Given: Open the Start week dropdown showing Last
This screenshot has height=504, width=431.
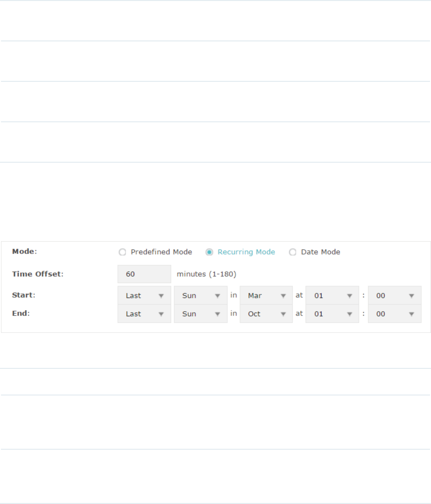Looking at the screenshot, I should point(144,295).
